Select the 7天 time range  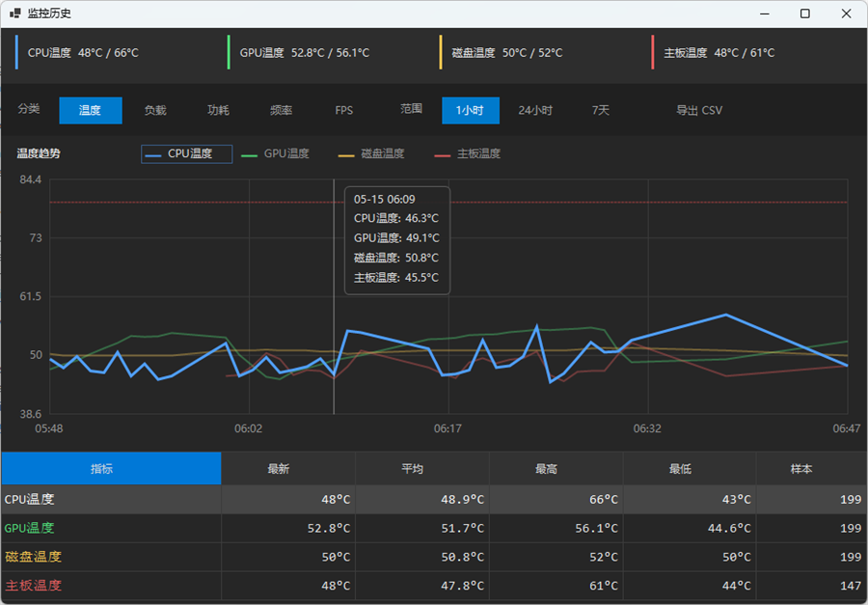coord(601,110)
